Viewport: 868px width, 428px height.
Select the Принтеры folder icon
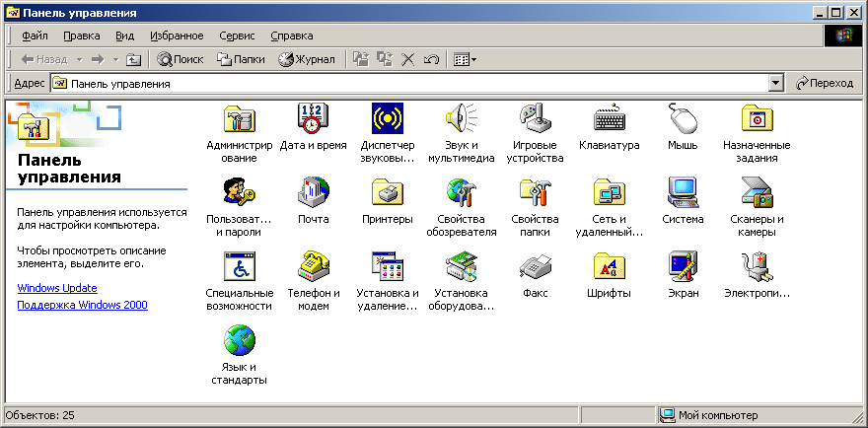coord(388,192)
